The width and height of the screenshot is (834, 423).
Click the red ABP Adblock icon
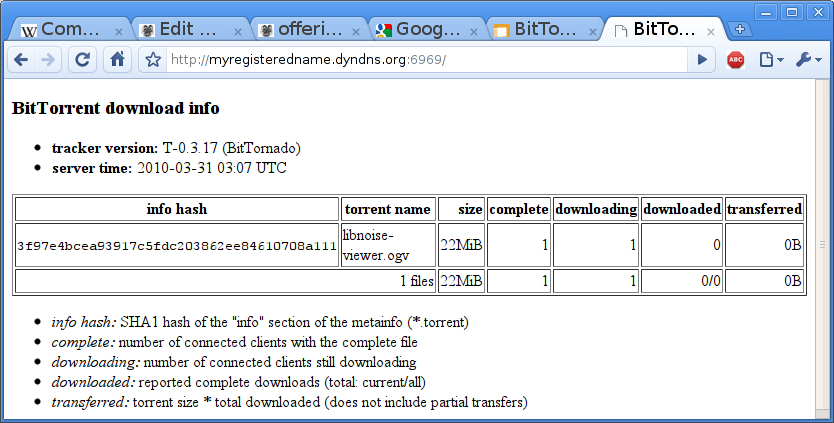click(735, 60)
